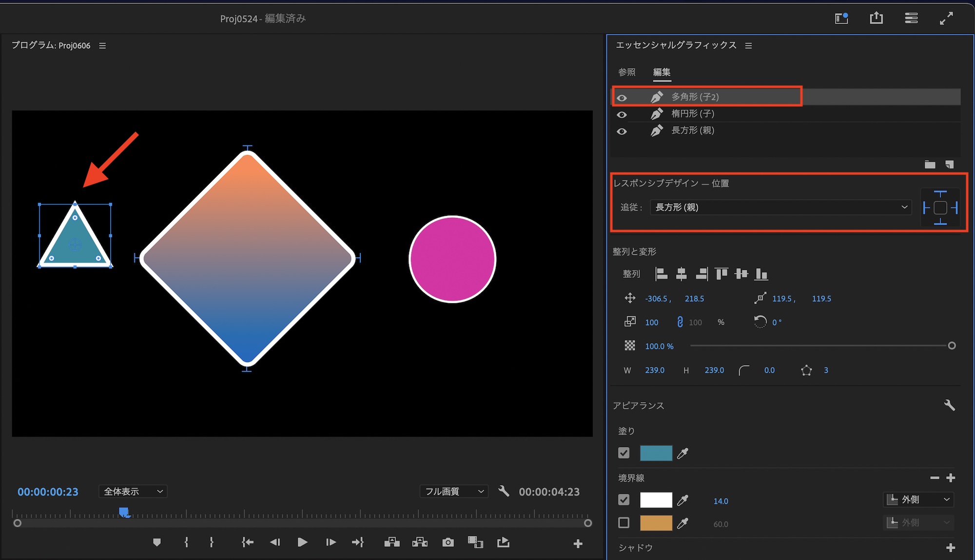Open the 追従 pin-to dropdown

pyautogui.click(x=780, y=207)
